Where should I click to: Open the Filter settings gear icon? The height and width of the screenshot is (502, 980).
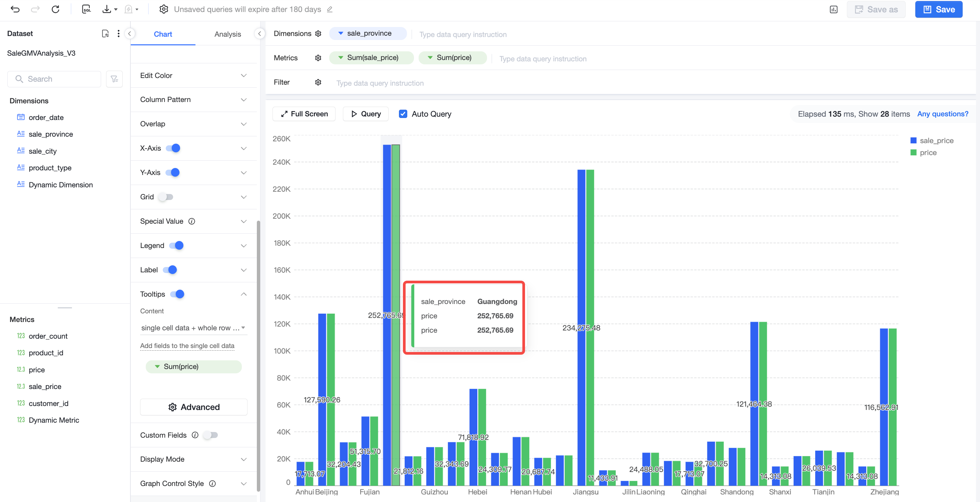tap(318, 82)
